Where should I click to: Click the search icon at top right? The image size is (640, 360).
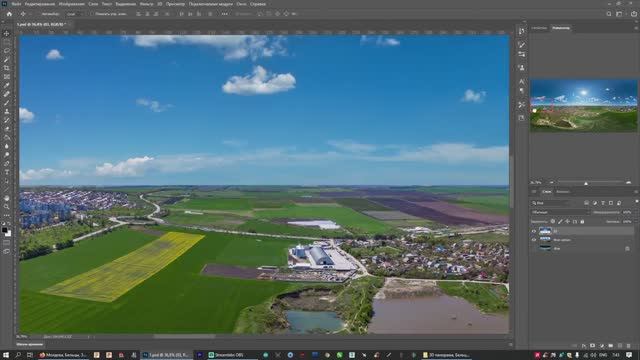[x=609, y=14]
